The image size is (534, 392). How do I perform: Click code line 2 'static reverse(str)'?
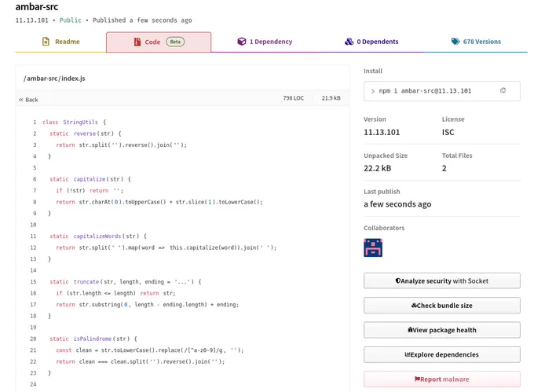tap(85, 134)
